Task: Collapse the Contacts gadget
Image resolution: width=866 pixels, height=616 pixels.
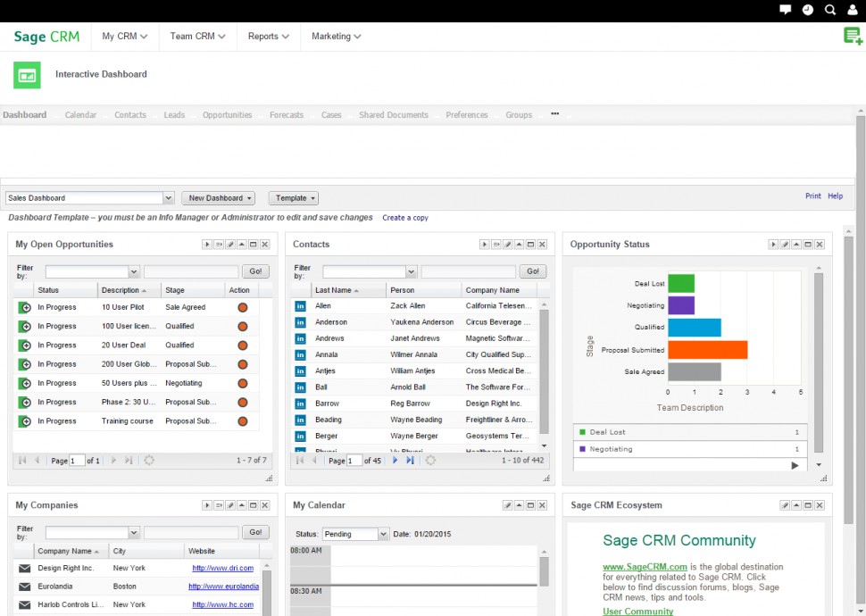Action: (517, 244)
